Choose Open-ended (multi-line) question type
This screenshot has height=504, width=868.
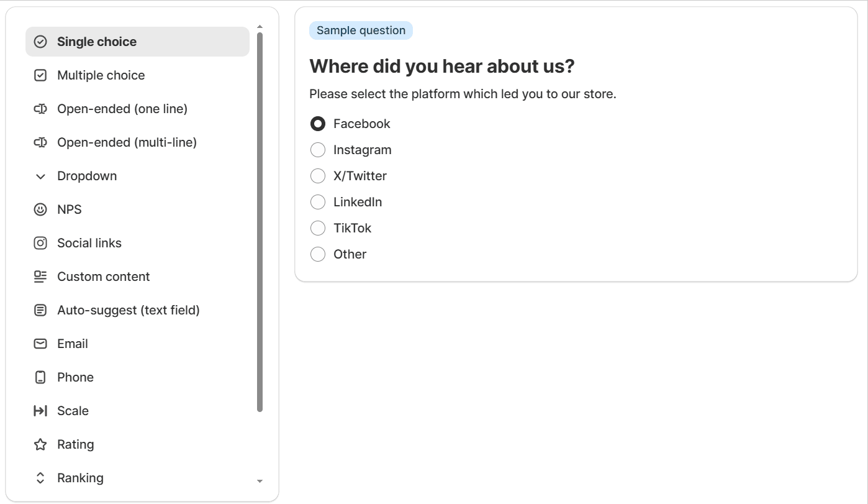tap(127, 142)
